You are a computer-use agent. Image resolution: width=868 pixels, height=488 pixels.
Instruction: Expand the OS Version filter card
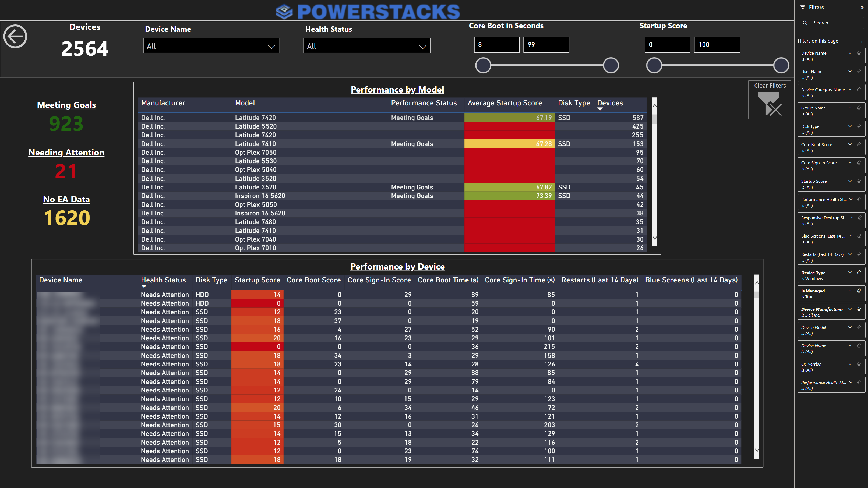coord(850,364)
